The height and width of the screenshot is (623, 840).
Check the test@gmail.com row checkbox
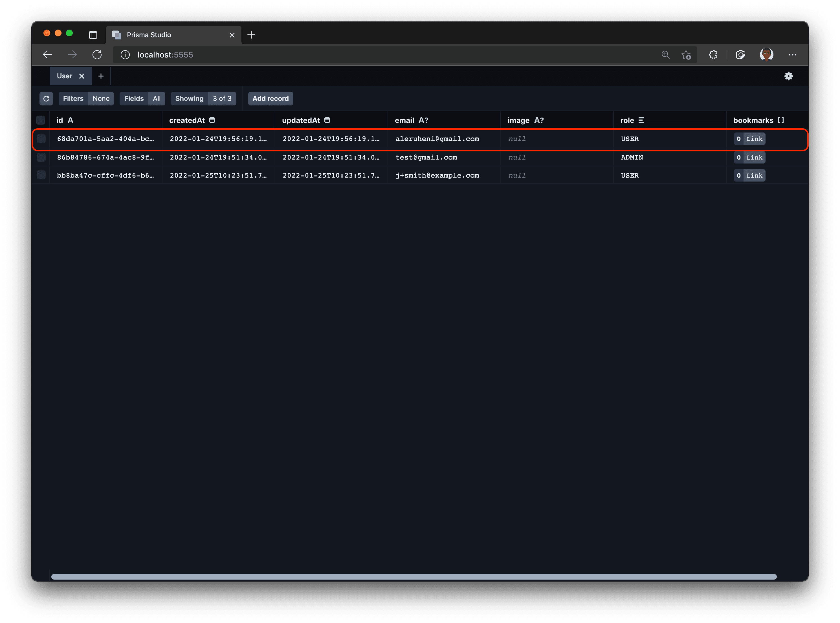click(x=41, y=157)
